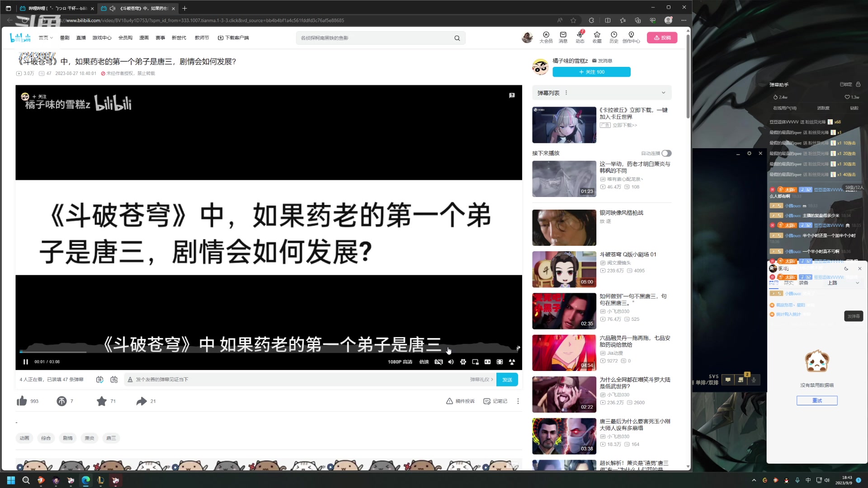Select the 装备 tab in side panel
Viewport: 868px width, 488px height.
pyautogui.click(x=803, y=283)
